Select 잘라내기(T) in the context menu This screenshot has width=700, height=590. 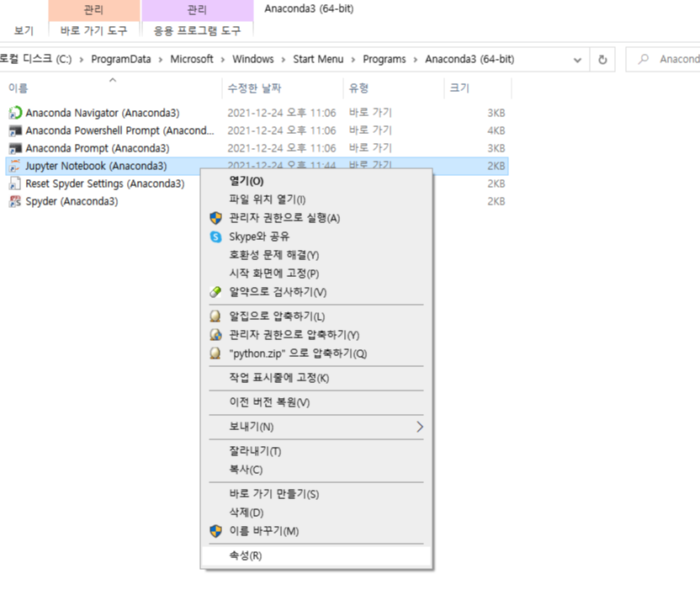pyautogui.click(x=316, y=451)
